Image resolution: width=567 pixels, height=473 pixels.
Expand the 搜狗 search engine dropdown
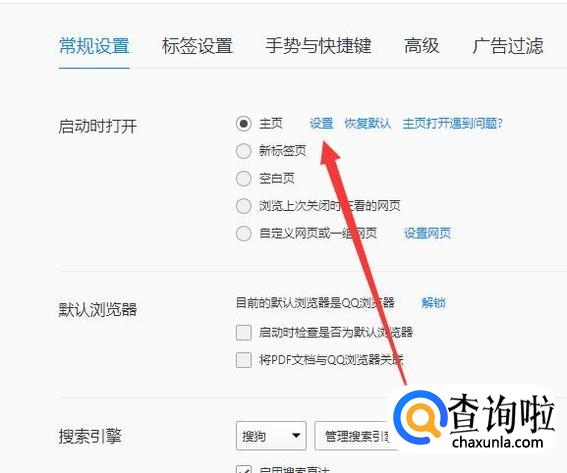(x=271, y=436)
